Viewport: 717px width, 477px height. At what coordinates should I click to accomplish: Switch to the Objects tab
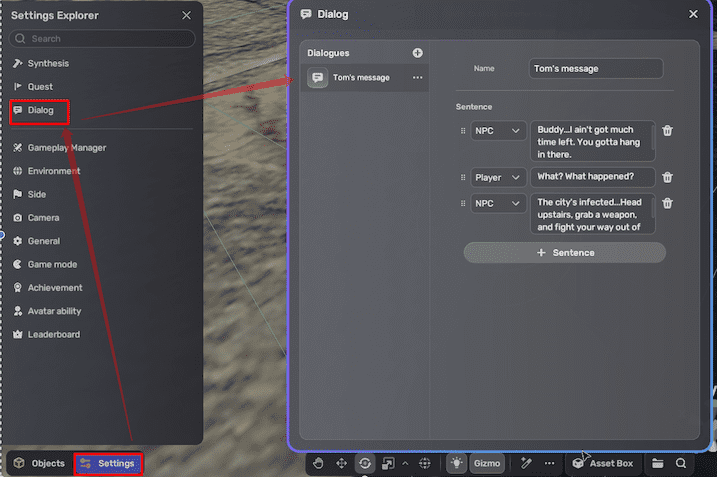[x=38, y=463]
